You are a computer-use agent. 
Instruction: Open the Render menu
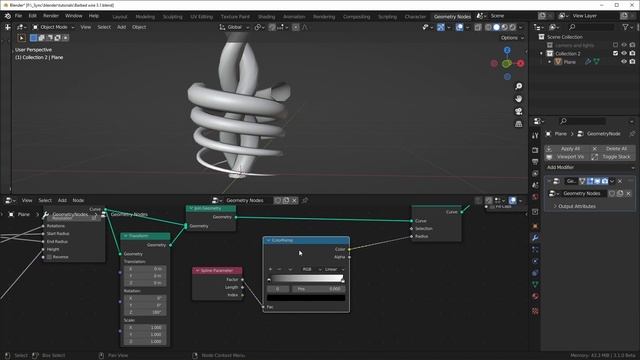tap(51, 16)
